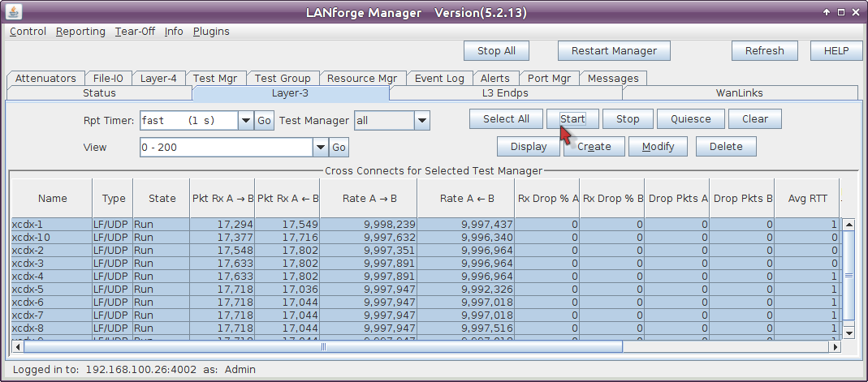
Task: Open the Reporting menu
Action: click(80, 32)
